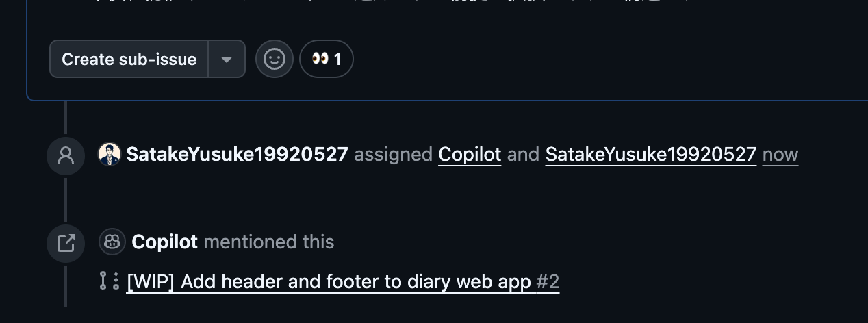Open the underlined Copilot assignee link
This screenshot has height=323, width=868.
[x=470, y=155]
